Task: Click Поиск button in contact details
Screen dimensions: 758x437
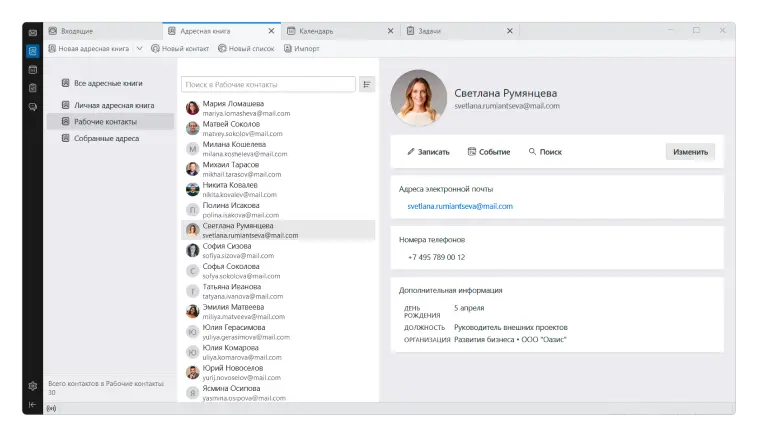Action: pos(545,152)
